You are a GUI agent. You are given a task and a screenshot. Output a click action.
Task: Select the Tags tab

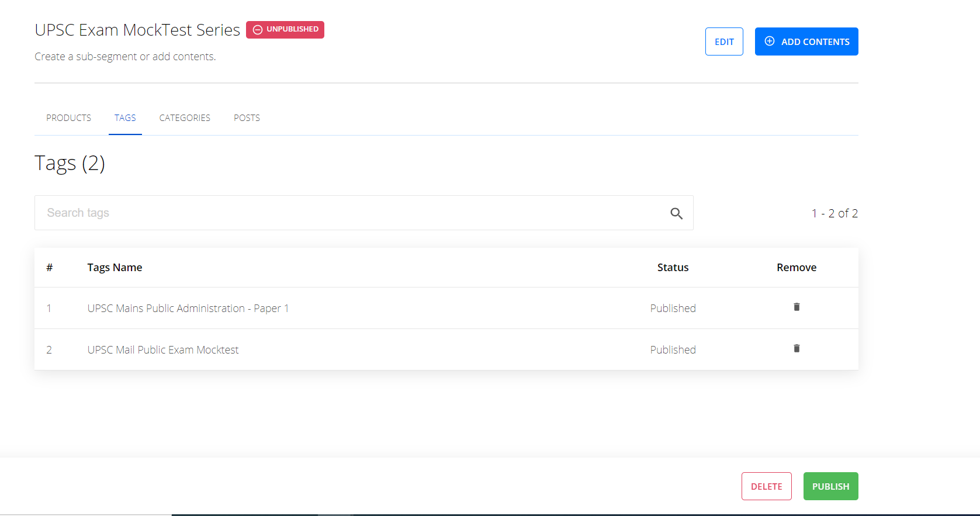coord(125,117)
